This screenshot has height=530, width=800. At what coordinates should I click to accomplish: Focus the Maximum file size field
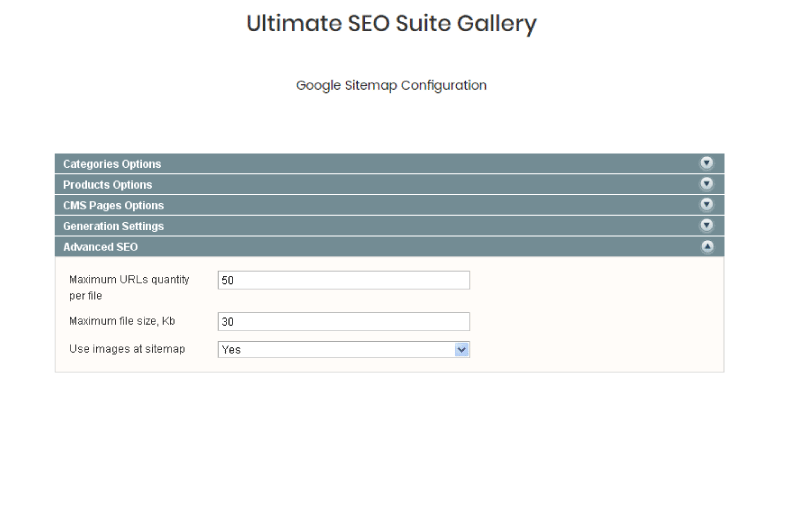(x=343, y=321)
